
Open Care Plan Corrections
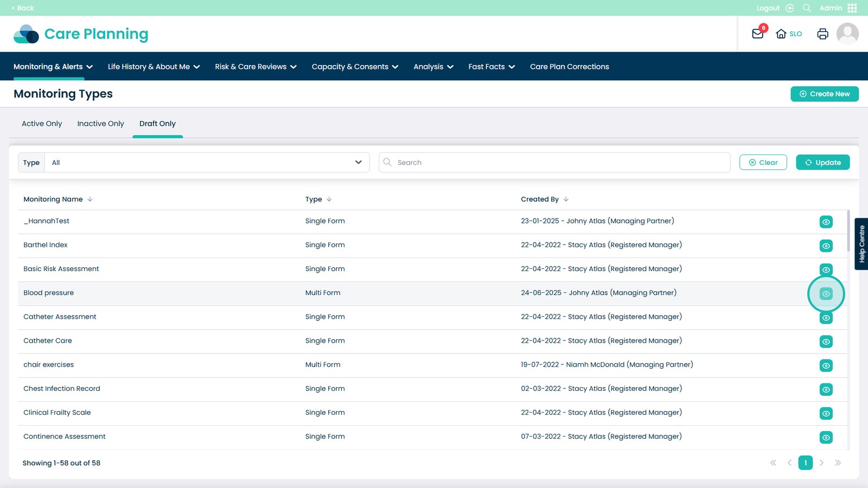click(x=570, y=67)
